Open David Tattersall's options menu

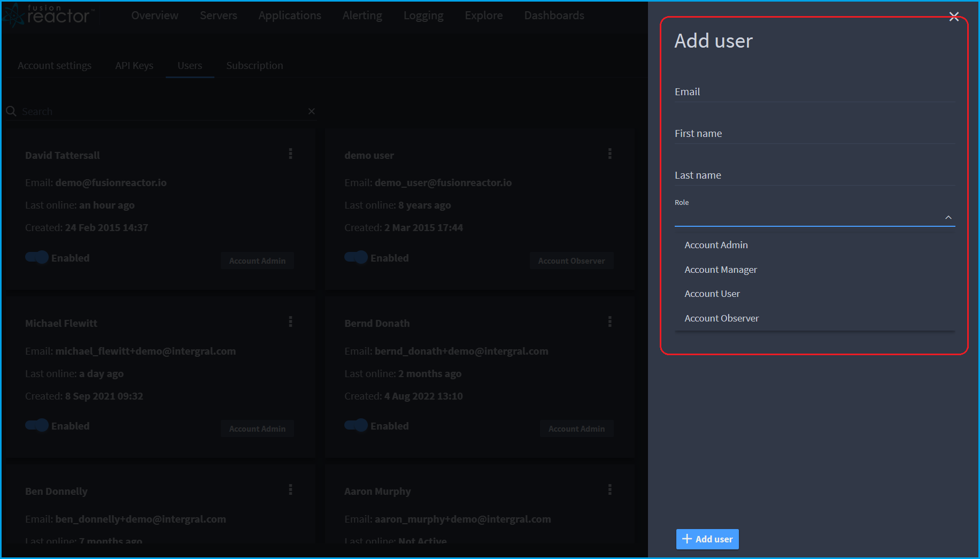[x=290, y=154]
